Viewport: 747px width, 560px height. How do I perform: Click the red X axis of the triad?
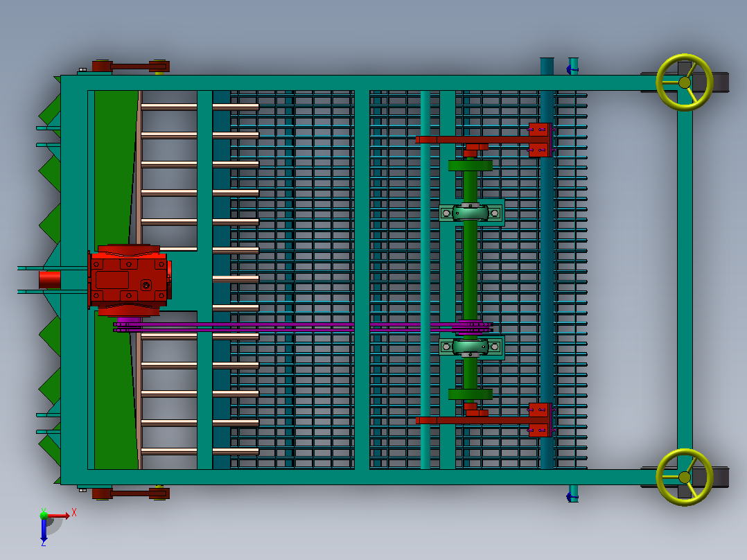tap(59, 516)
